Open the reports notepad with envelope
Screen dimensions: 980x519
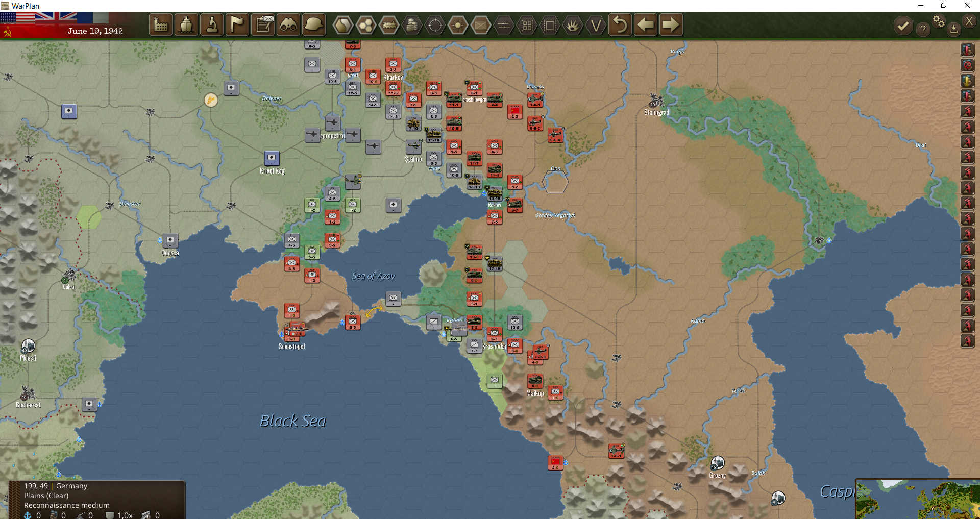(263, 24)
